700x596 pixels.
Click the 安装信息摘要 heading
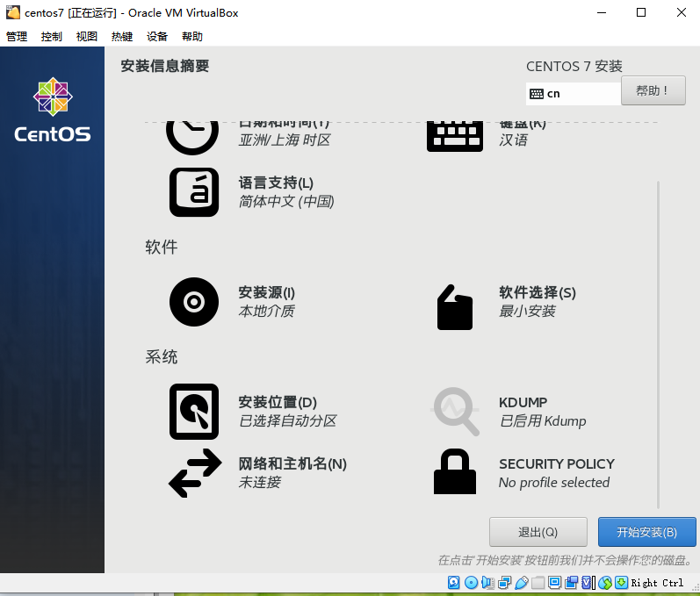(165, 66)
